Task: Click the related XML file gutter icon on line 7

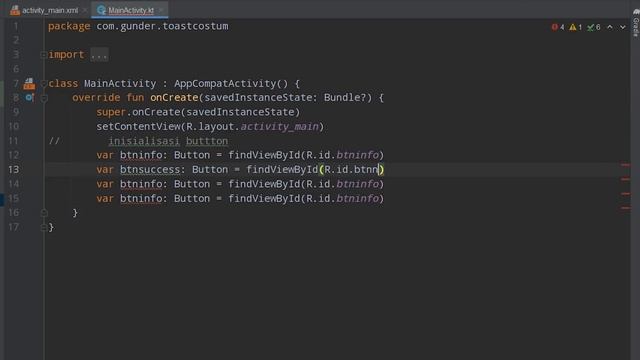Action: [x=29, y=84]
